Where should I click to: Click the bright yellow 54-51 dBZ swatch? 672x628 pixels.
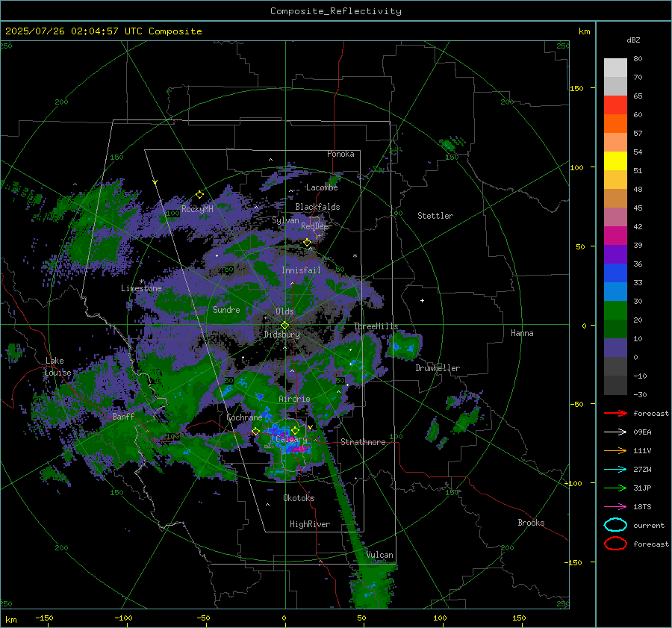[615, 161]
